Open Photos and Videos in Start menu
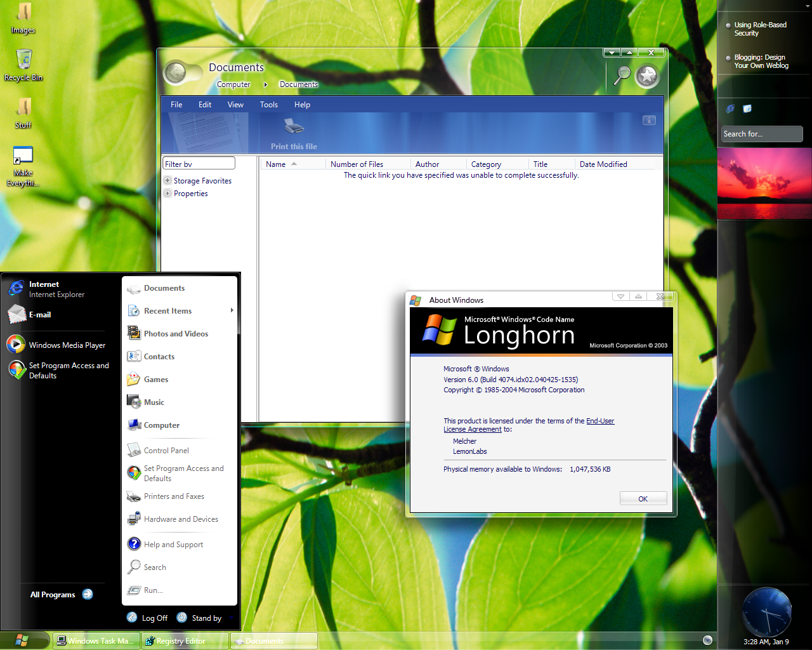 coord(175,334)
